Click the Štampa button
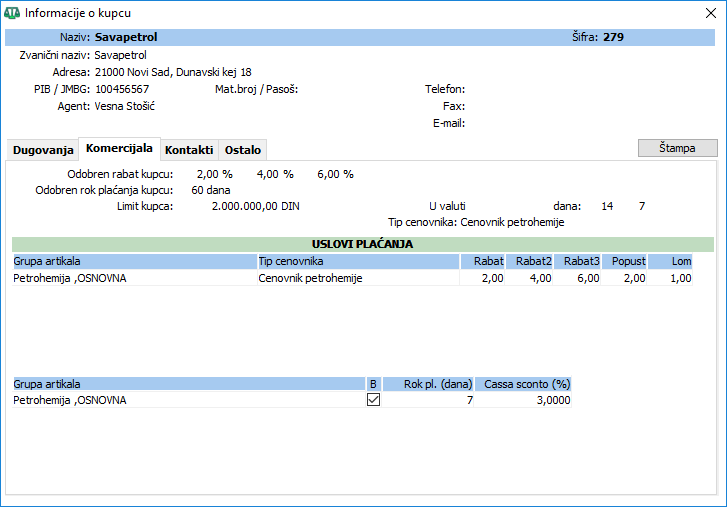 (677, 148)
